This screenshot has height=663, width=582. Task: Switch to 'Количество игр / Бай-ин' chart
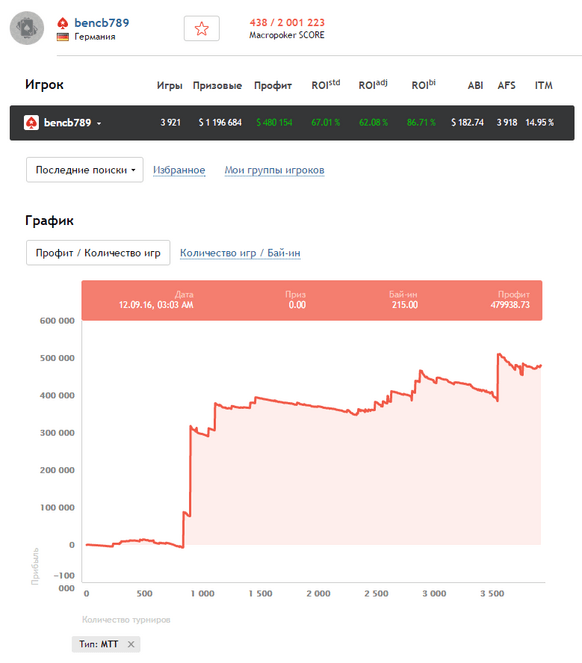(240, 253)
